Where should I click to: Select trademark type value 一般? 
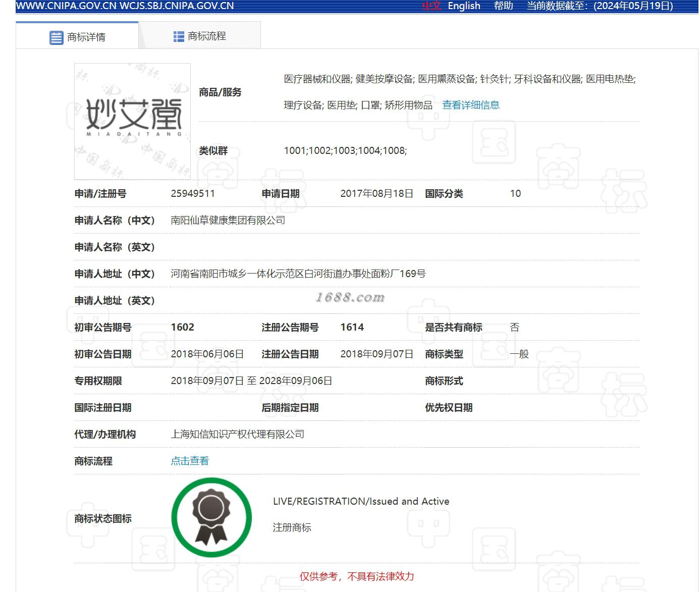pyautogui.click(x=519, y=354)
